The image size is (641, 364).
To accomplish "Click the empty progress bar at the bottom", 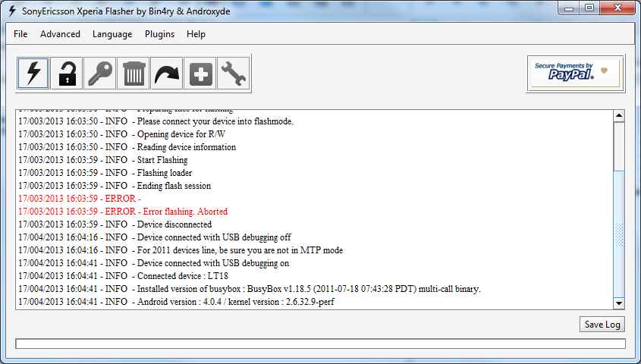I will click(x=320, y=344).
